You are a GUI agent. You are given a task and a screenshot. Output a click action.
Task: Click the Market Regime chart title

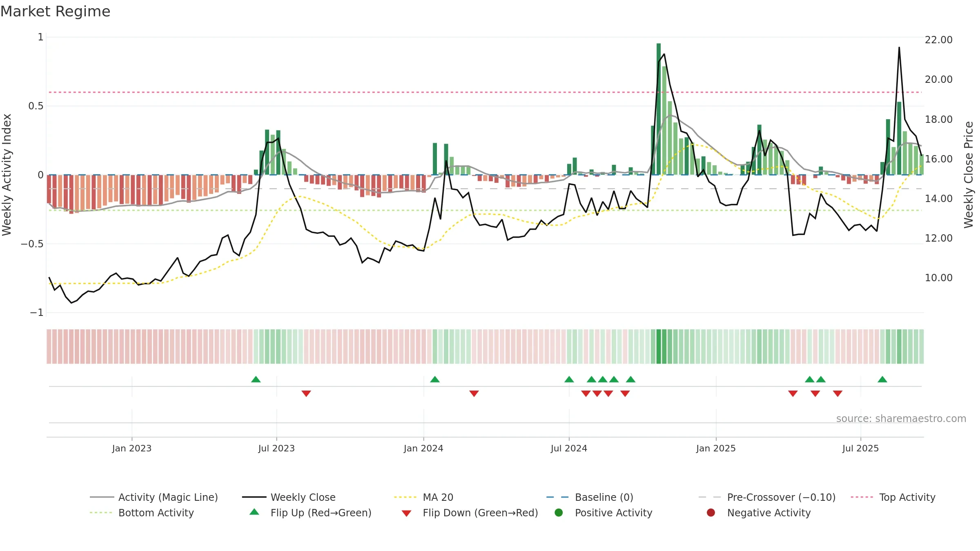click(x=55, y=11)
